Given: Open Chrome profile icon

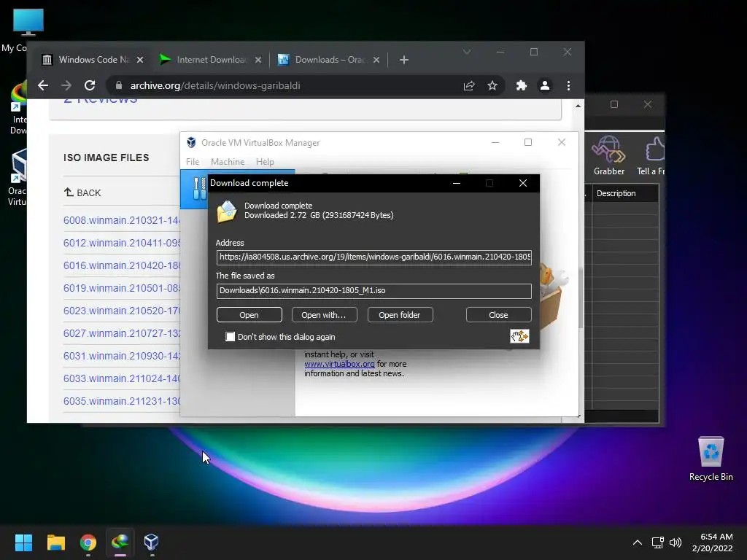Looking at the screenshot, I should click(544, 86).
